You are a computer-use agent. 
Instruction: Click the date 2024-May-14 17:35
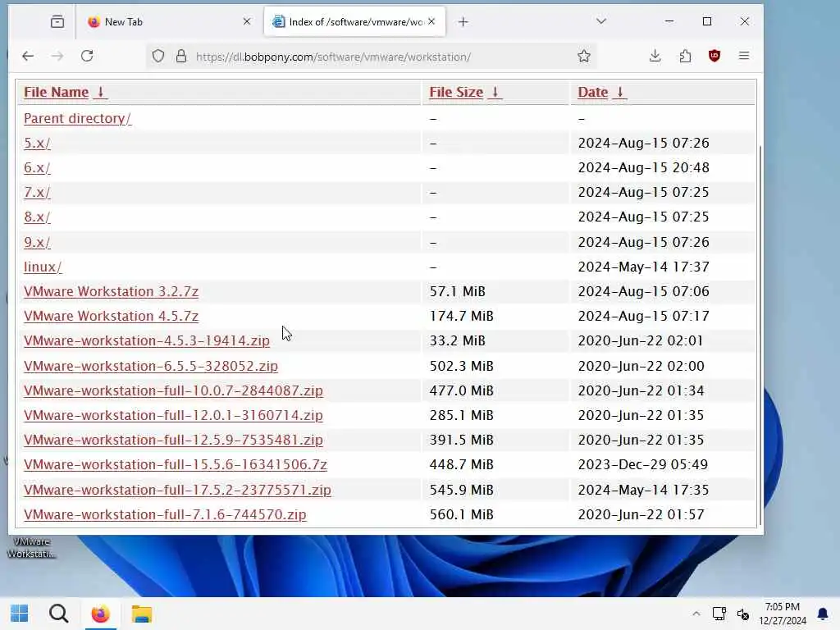(x=643, y=490)
